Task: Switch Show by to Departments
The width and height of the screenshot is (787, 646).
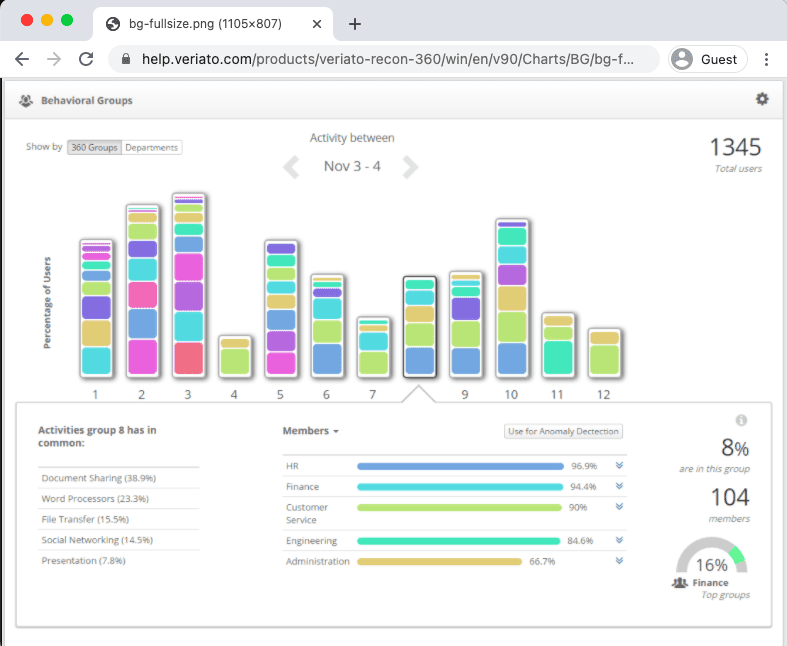Action: 152,147
